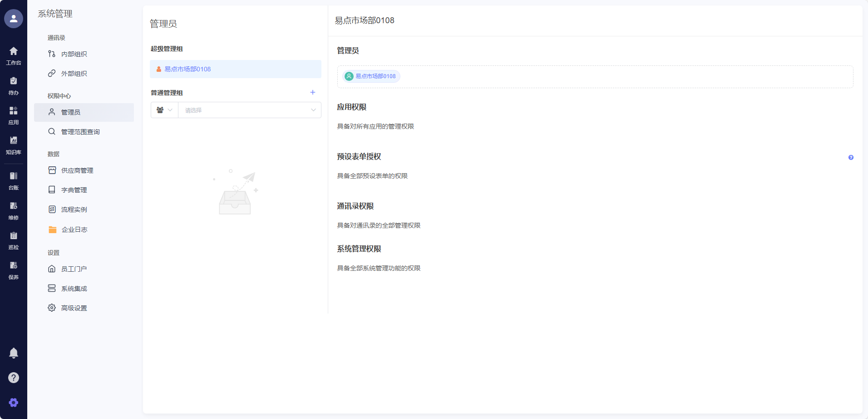Click the user avatar at top left
Screen dimensions: 868x419
(x=14, y=19)
